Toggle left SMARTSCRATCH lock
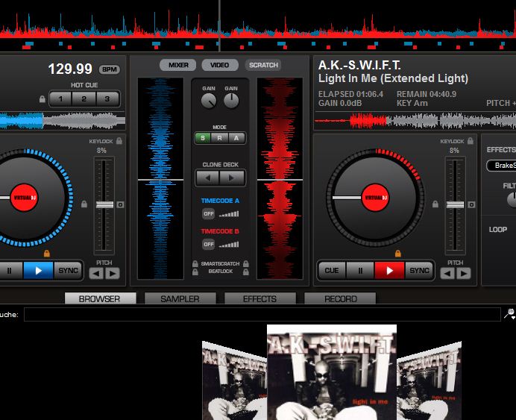Viewport: 516px width, 420px height. (195, 263)
